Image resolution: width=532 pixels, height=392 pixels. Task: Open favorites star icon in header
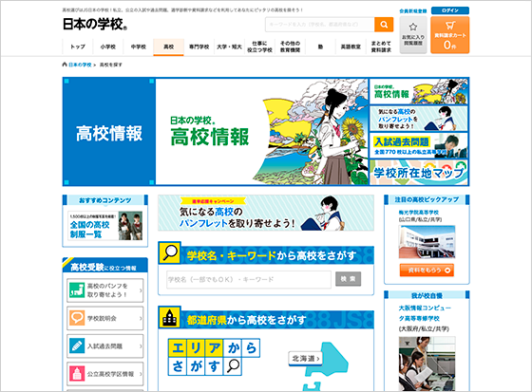(x=413, y=27)
